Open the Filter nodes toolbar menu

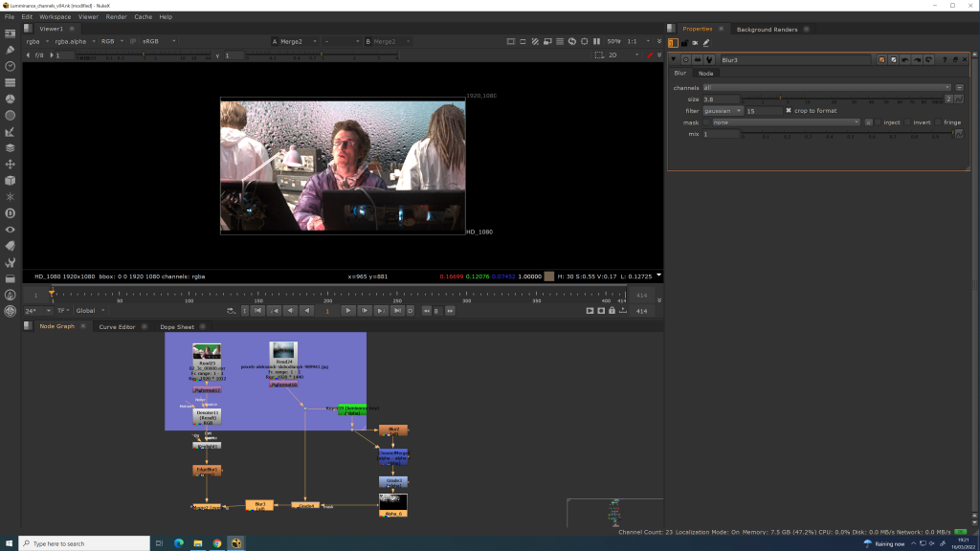[x=10, y=116]
